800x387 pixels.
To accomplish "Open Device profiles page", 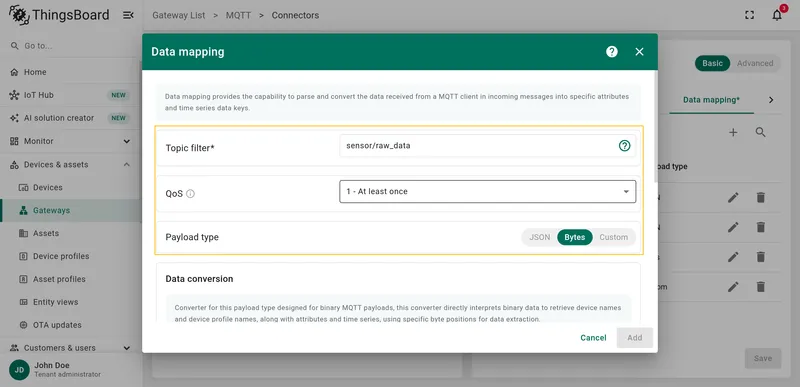I will click(71, 256).
